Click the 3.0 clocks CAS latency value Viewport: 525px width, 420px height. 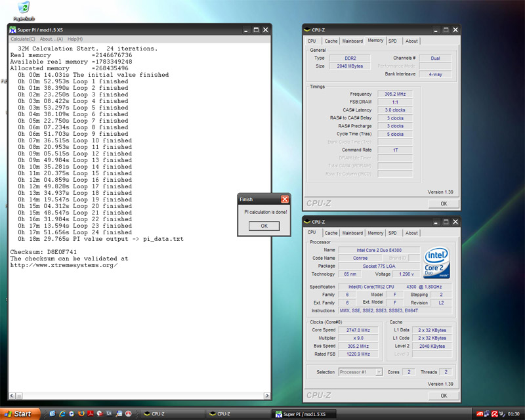pyautogui.click(x=395, y=110)
